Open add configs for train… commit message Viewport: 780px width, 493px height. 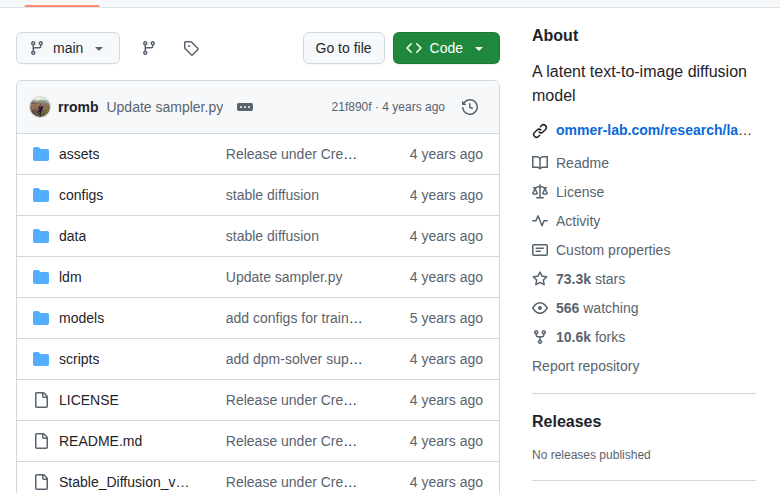(294, 318)
